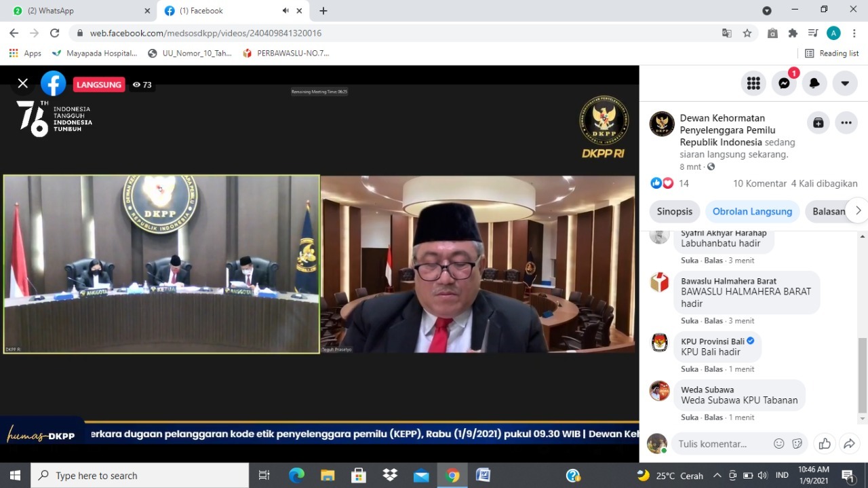Click Balas on KPU Provinsi Bali's comment
Image resolution: width=868 pixels, height=488 pixels.
(x=713, y=369)
